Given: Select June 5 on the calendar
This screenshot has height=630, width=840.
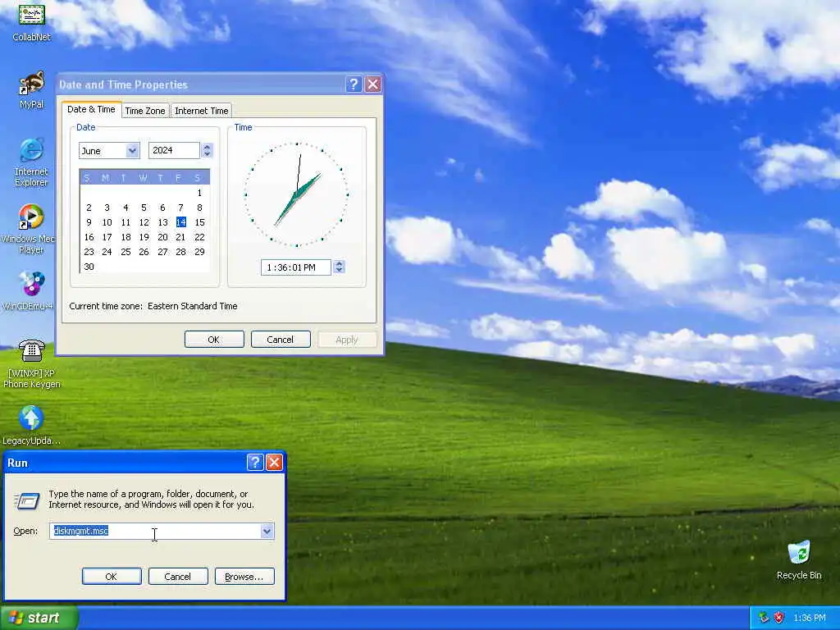Looking at the screenshot, I should coord(144,208).
